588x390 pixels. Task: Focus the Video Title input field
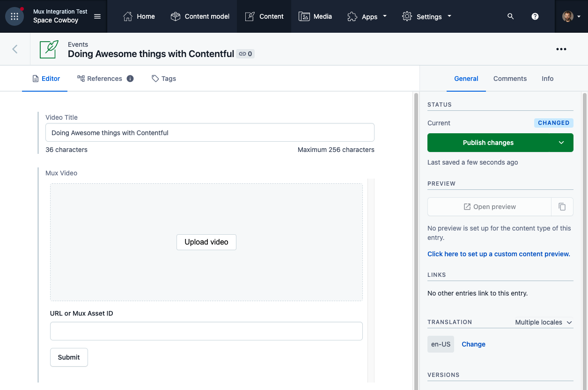pyautogui.click(x=210, y=133)
